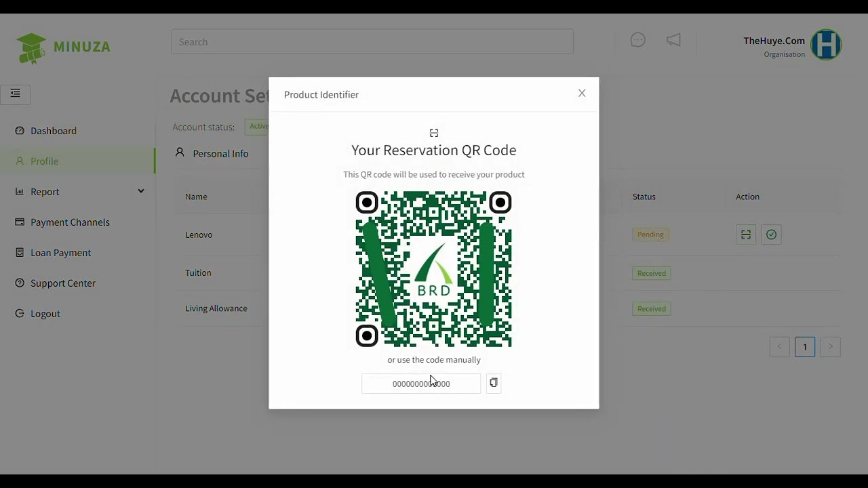Open Loan Payment page
Screen dimensions: 868x488
coord(60,253)
